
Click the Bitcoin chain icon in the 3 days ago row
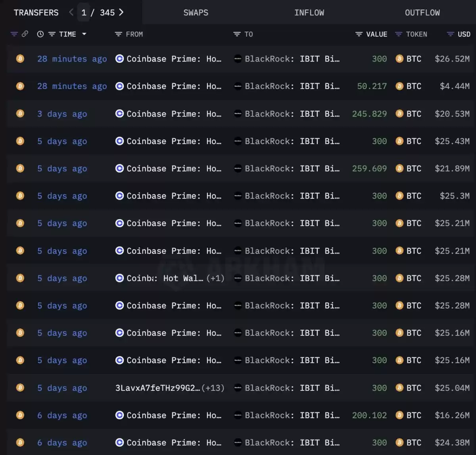(20, 114)
